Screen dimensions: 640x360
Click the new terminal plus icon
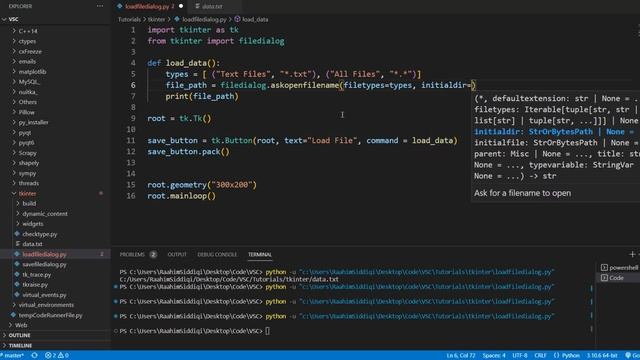632,254
